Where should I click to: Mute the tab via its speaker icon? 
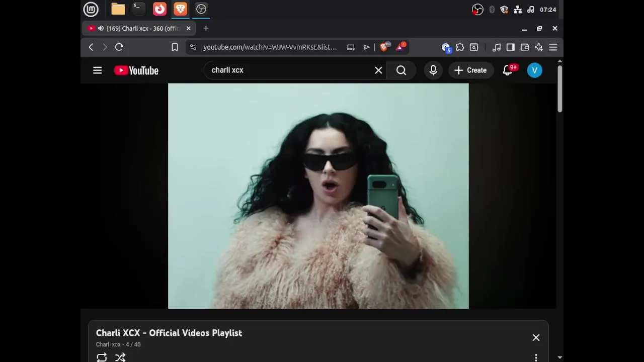(101, 29)
